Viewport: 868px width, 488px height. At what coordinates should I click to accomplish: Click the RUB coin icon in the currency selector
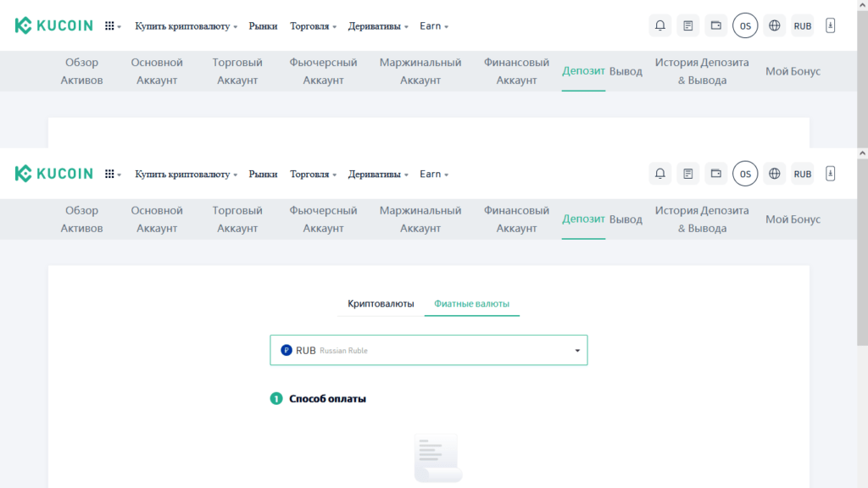(287, 350)
